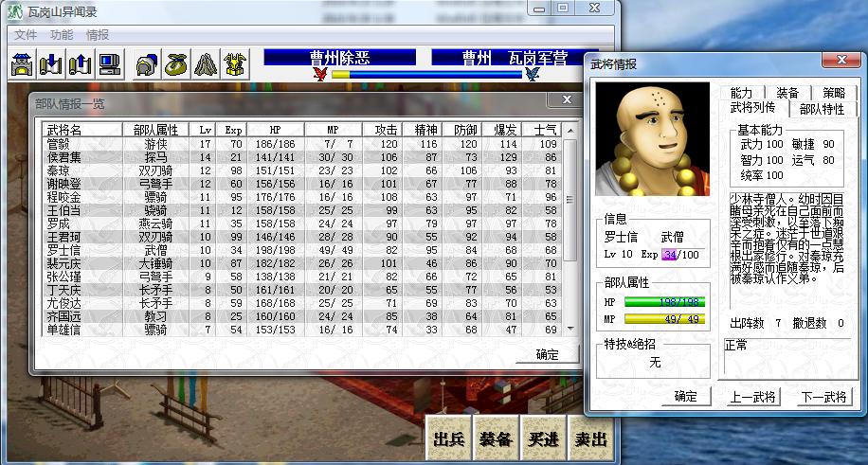Click the tent icon in the toolbar
This screenshot has width=868, height=465.
click(206, 64)
